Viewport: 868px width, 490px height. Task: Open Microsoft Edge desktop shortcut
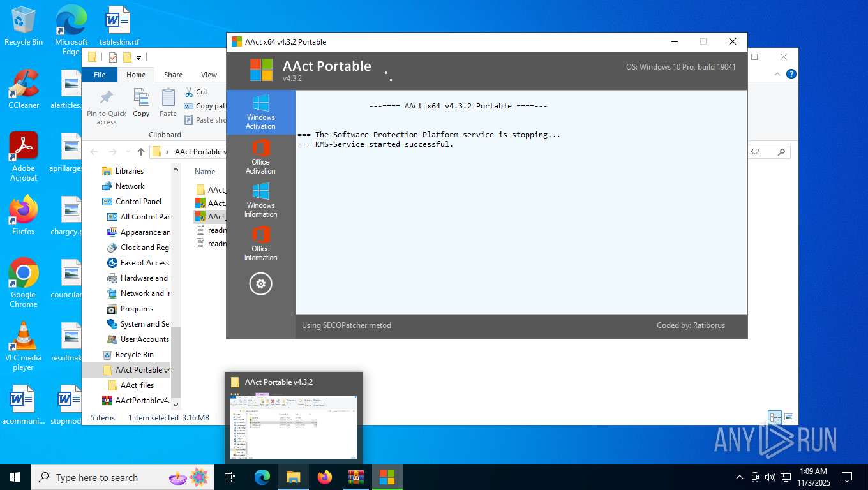click(71, 31)
